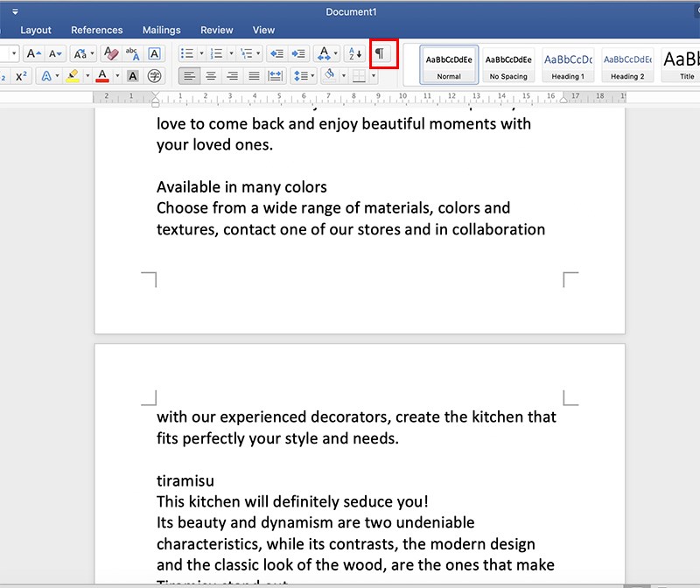700x588 pixels.
Task: Open the font size dropdown arrow
Action: tap(14, 54)
